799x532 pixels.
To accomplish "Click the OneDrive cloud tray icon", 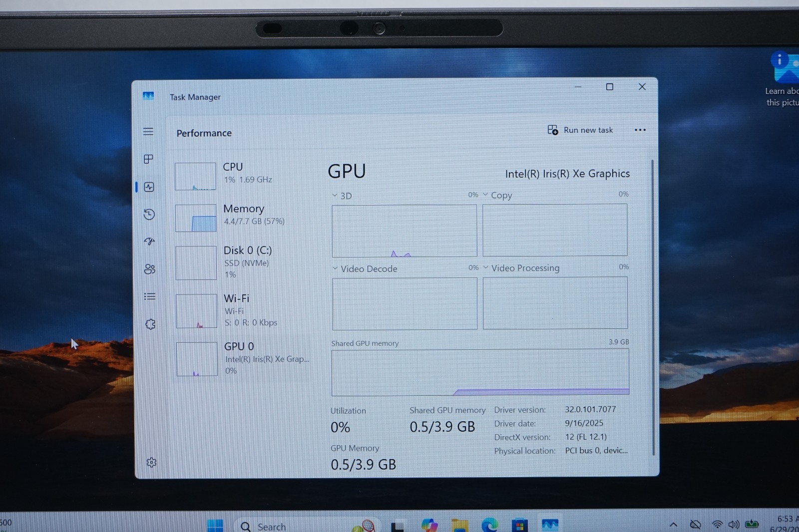I will click(696, 525).
